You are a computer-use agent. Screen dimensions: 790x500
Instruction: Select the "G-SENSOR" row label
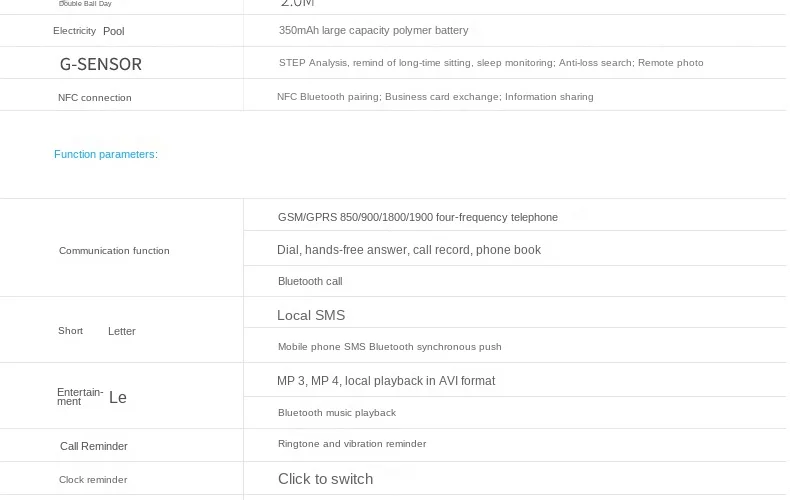[101, 64]
